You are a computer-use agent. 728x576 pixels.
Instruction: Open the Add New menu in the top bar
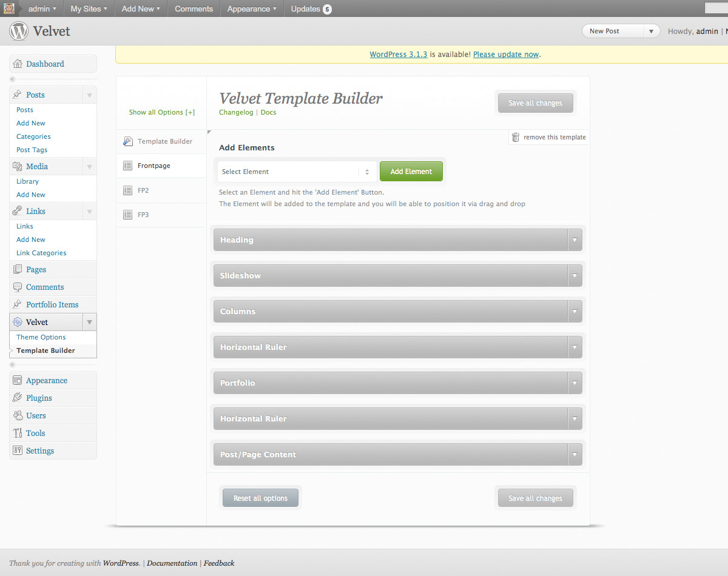(x=141, y=8)
